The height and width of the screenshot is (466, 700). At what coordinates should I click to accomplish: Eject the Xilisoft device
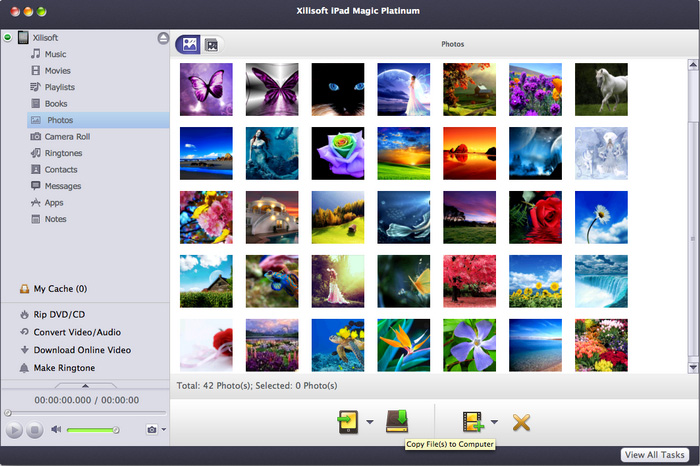point(163,38)
